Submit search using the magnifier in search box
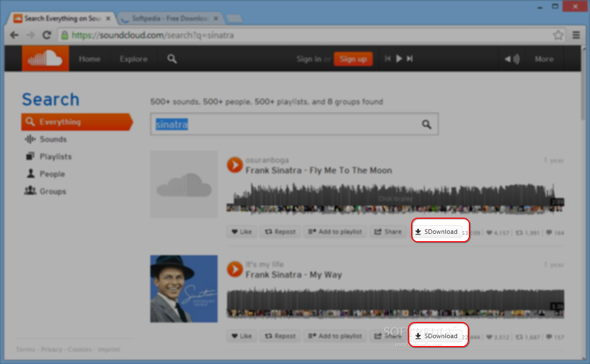The width and height of the screenshot is (590, 364). (426, 124)
